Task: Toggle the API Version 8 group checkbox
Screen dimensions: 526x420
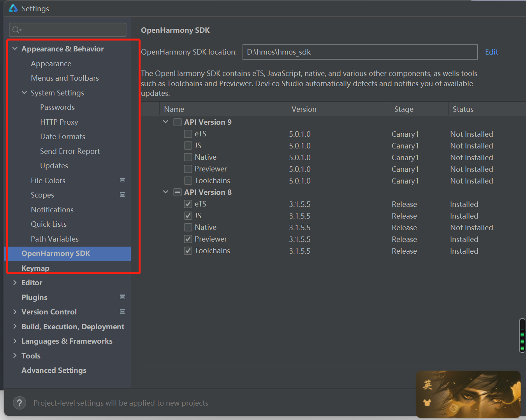Action: (x=178, y=192)
